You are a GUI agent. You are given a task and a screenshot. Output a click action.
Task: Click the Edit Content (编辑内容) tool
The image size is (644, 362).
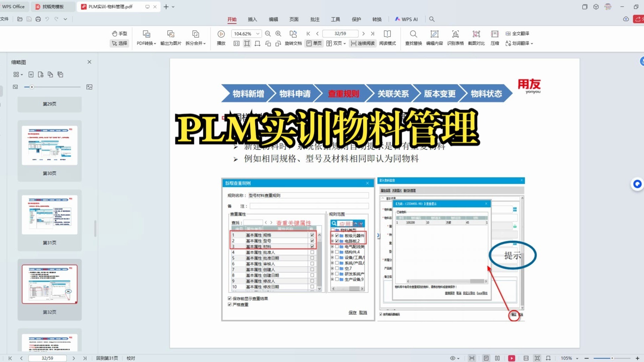click(434, 38)
